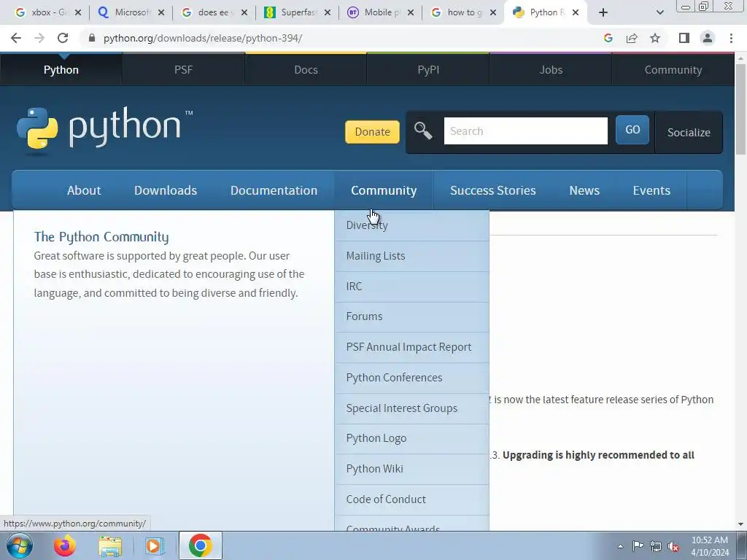Switch to the 'does ee' Google tab
This screenshot has height=560, width=747.
tap(214, 12)
